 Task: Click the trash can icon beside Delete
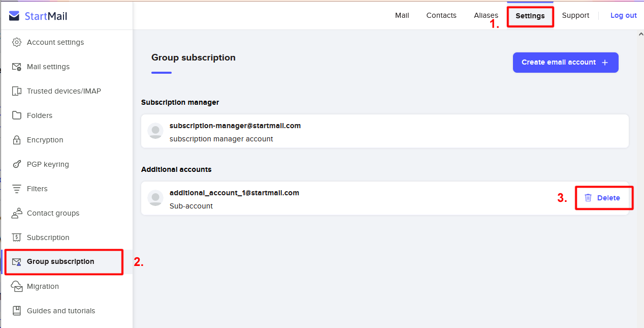point(588,198)
